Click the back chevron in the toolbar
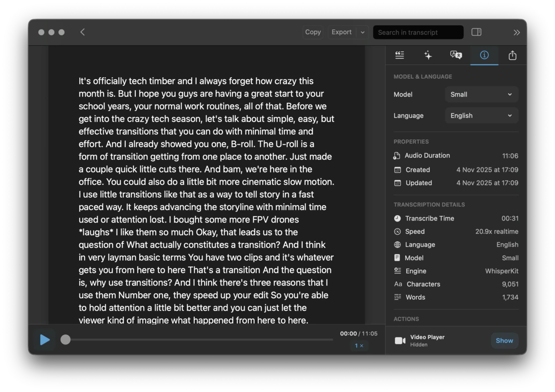This screenshot has width=555, height=392. click(x=82, y=32)
